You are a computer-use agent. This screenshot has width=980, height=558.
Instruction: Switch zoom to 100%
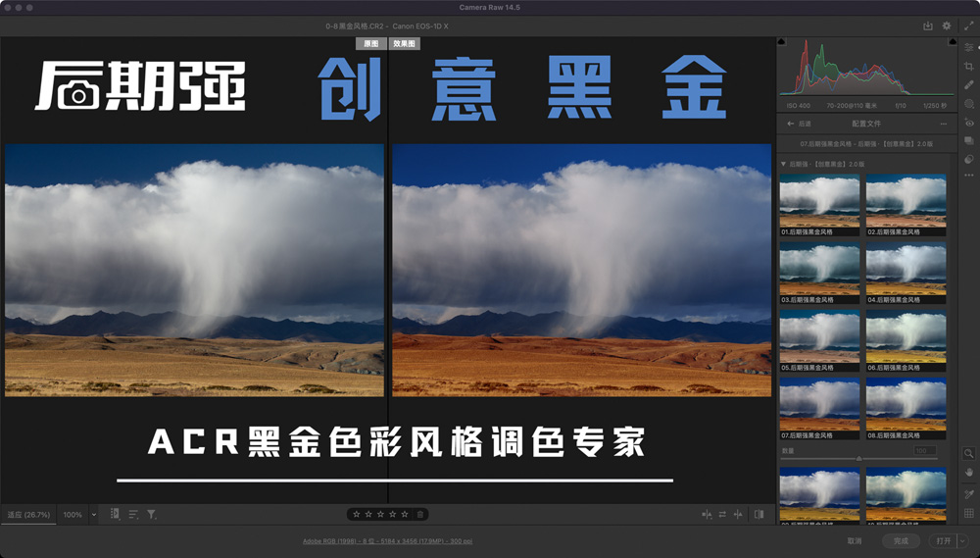(x=73, y=515)
